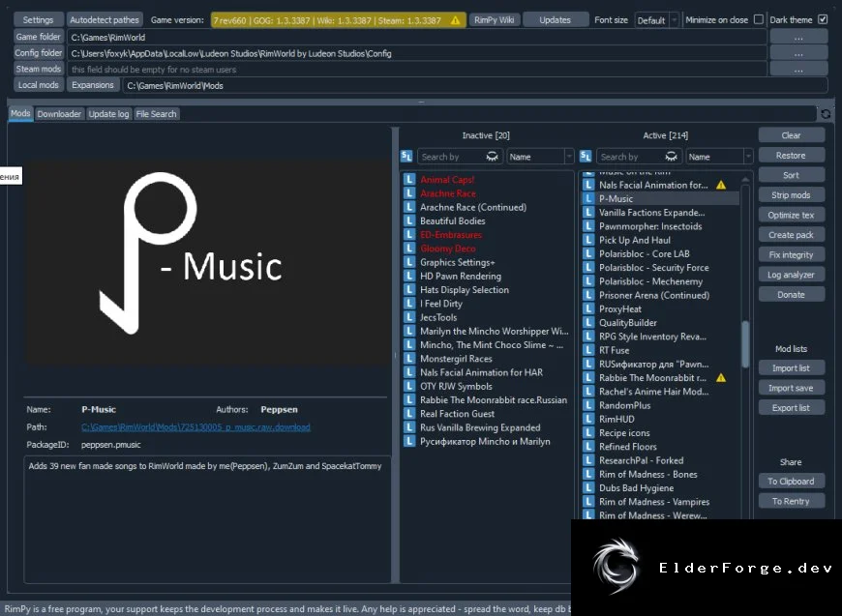Click the Restore button
This screenshot has height=616, width=842.
pos(792,155)
